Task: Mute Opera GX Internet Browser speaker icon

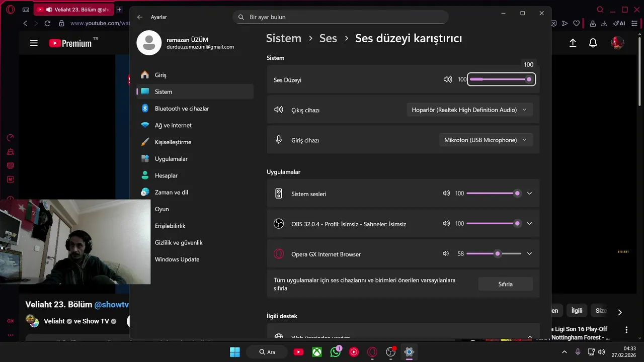Action: click(446, 254)
